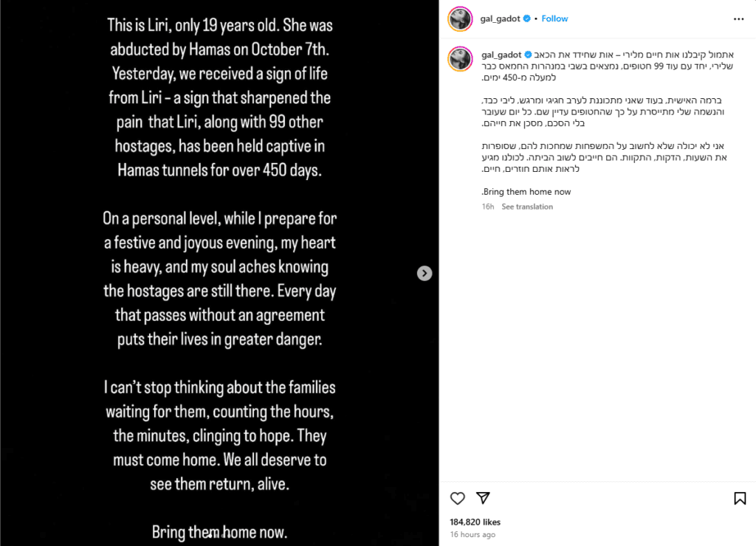Click the avatar beside the Hebrew caption
Viewport: 756px width, 546px height.
[461, 58]
